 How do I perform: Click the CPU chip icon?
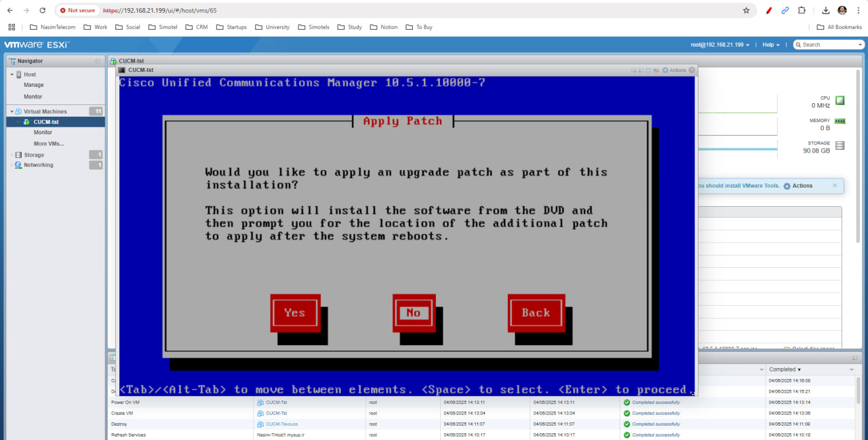tap(840, 100)
